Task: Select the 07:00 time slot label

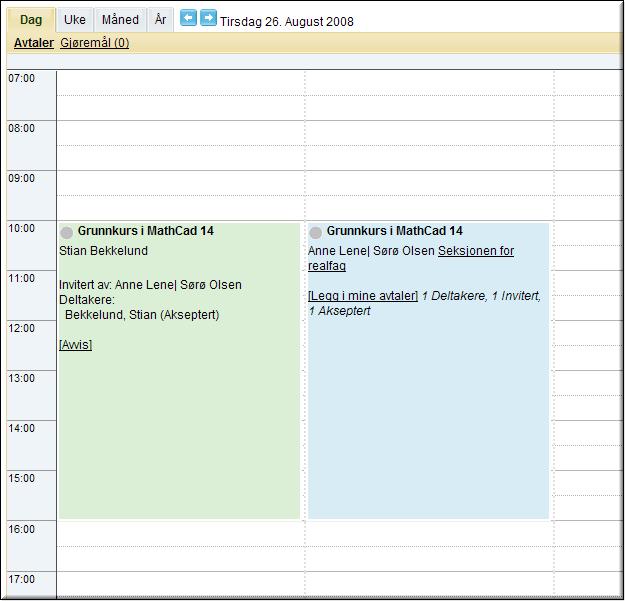Action: [x=22, y=79]
